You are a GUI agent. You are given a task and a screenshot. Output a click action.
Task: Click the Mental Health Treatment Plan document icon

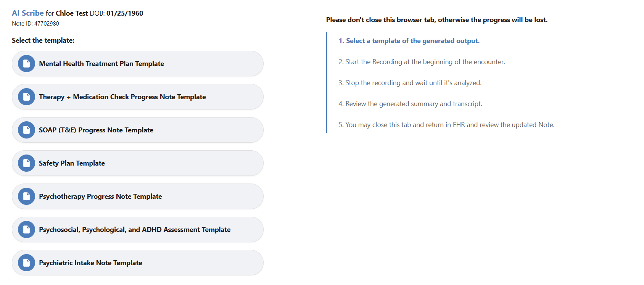click(26, 64)
